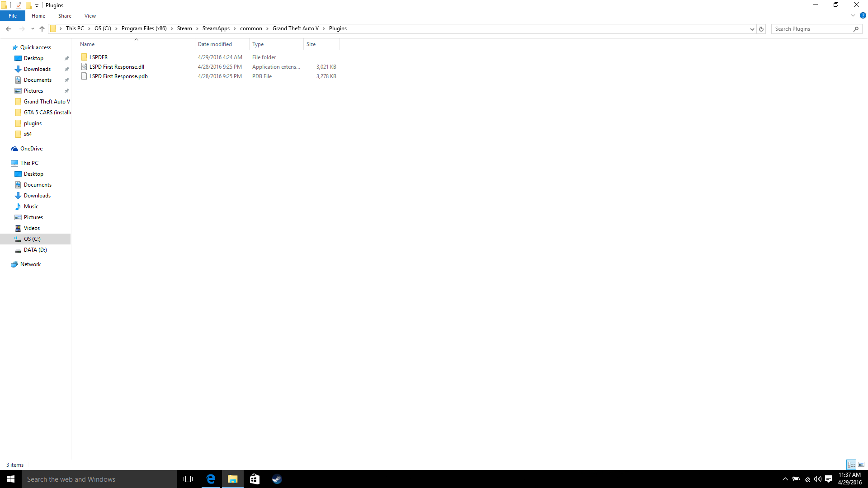868x488 pixels.
Task: Click the Refresh button in address bar
Action: (x=761, y=29)
